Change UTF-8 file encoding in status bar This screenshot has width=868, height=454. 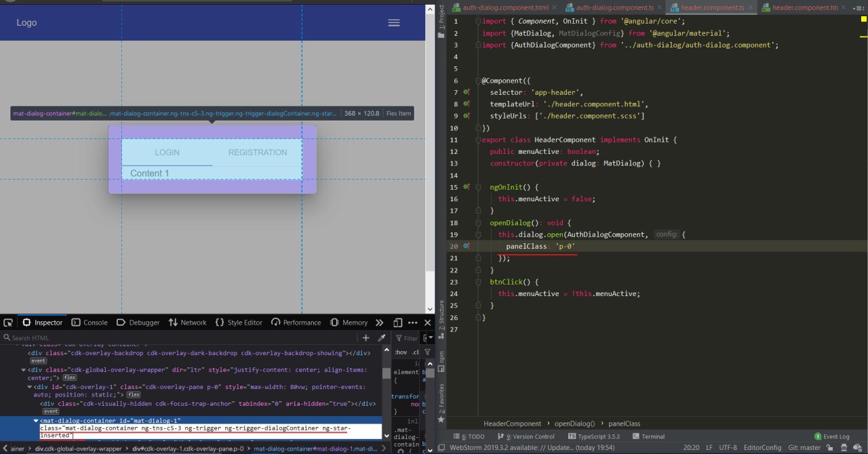pos(728,447)
